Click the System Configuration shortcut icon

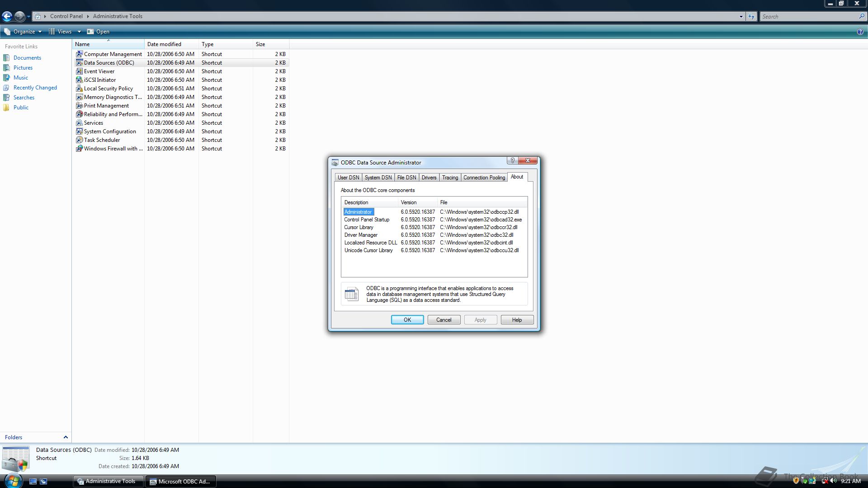pyautogui.click(x=79, y=131)
